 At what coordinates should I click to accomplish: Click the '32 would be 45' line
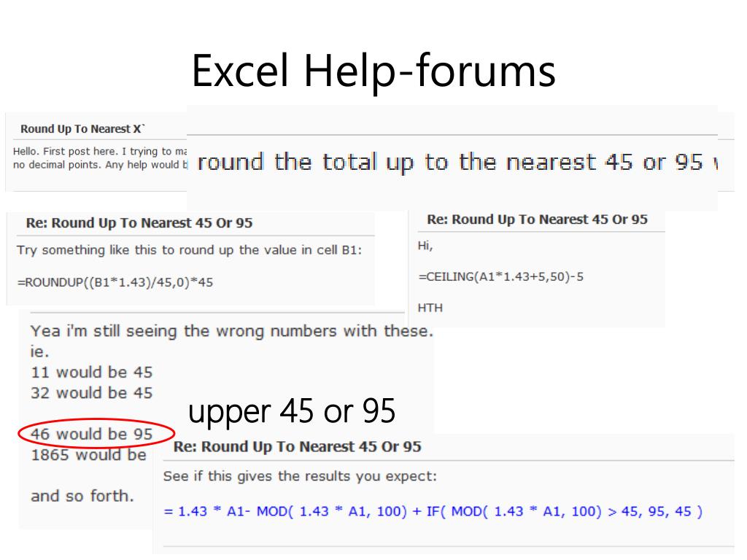pos(91,393)
